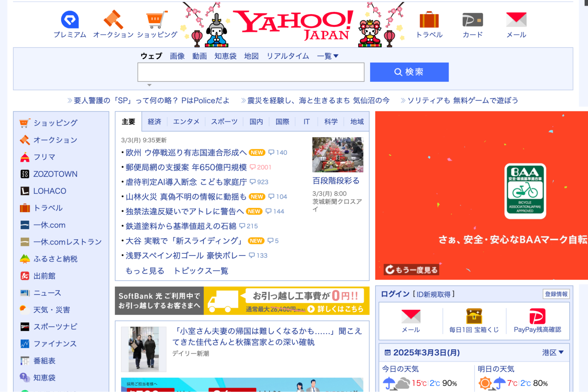Click the ZOZOTOWN sidebar icon
Image resolution: width=588 pixels, height=392 pixels.
25,174
